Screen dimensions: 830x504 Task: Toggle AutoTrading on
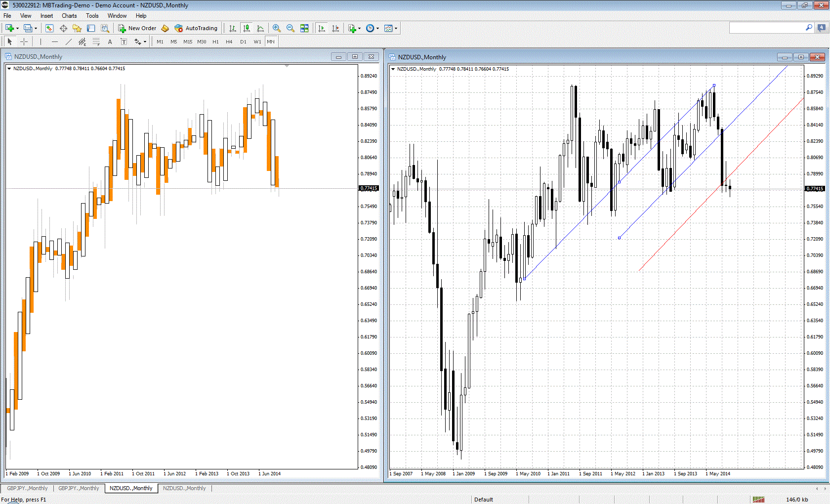(197, 28)
